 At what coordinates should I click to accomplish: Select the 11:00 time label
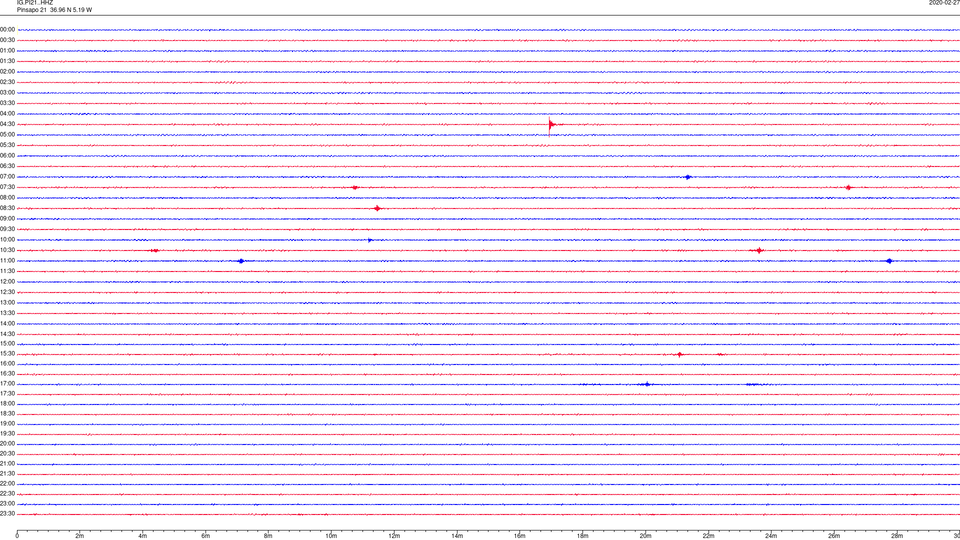click(7, 261)
